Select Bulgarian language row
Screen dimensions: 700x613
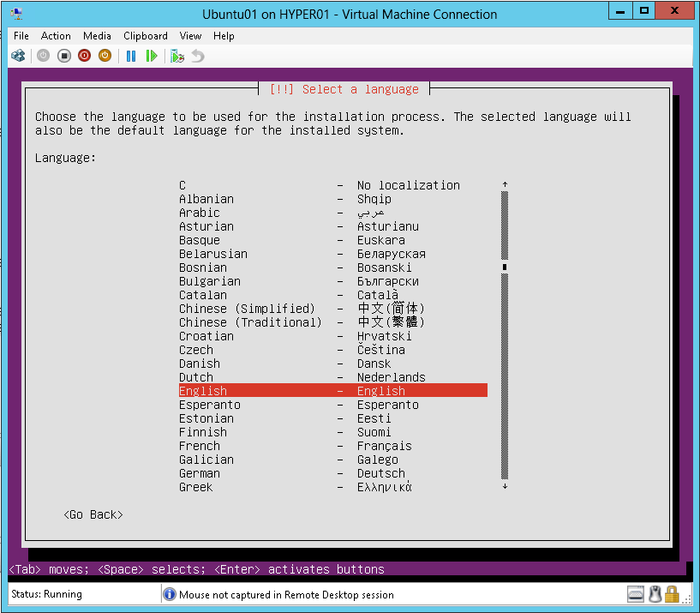333,281
